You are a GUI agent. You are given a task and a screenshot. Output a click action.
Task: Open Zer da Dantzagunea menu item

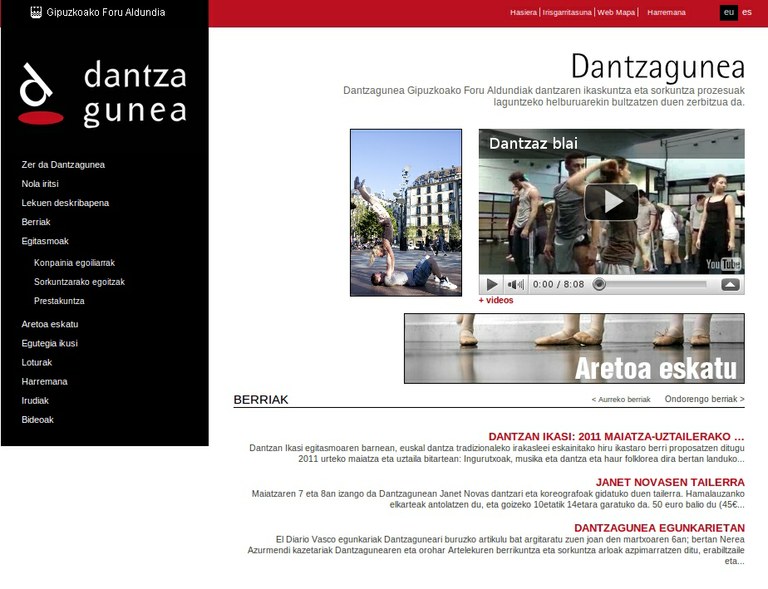[63, 164]
